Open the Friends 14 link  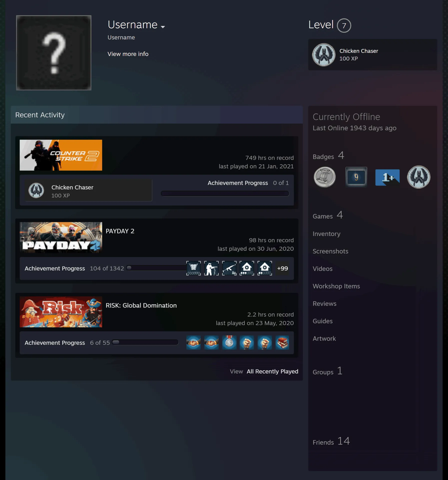point(331,441)
